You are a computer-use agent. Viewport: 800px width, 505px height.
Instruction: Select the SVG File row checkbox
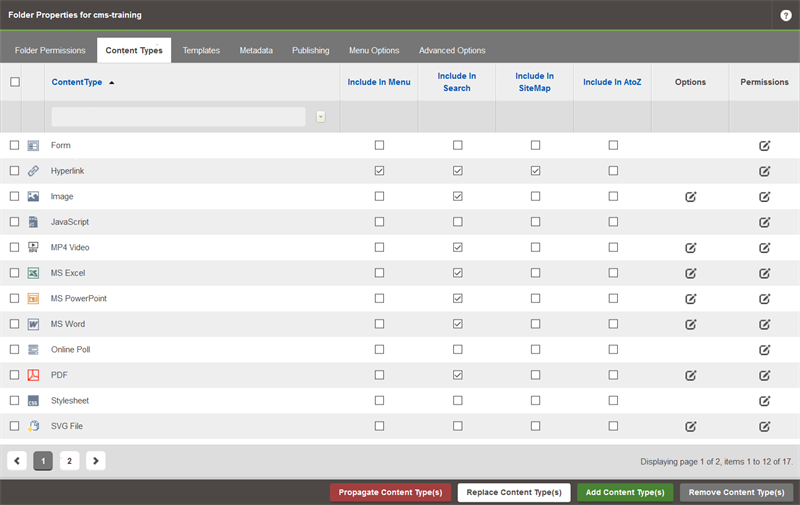tap(14, 426)
